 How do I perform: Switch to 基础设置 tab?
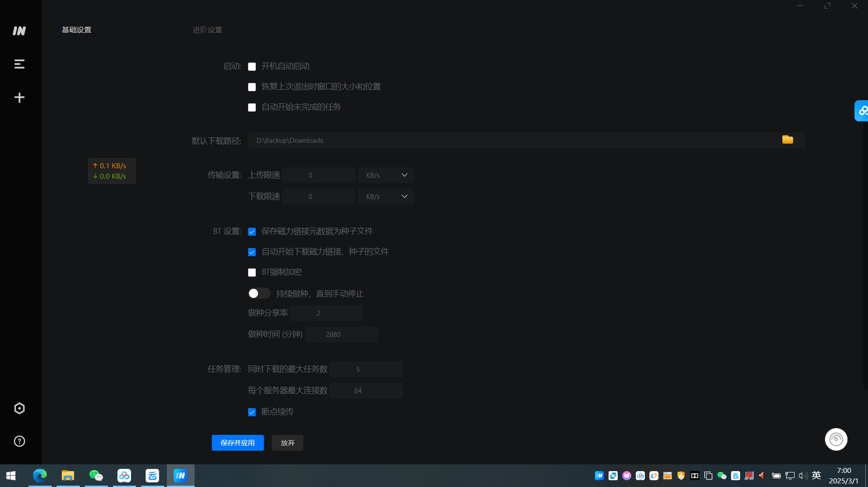point(77,29)
